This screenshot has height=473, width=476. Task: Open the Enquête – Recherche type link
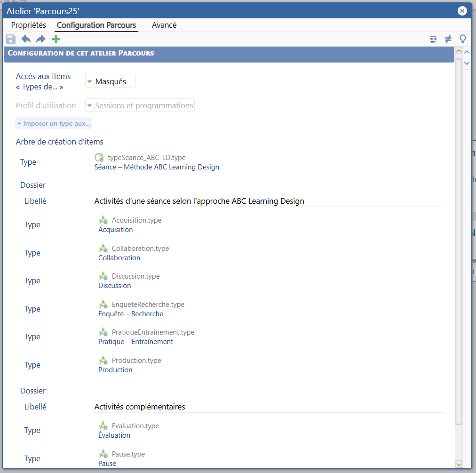point(130,314)
